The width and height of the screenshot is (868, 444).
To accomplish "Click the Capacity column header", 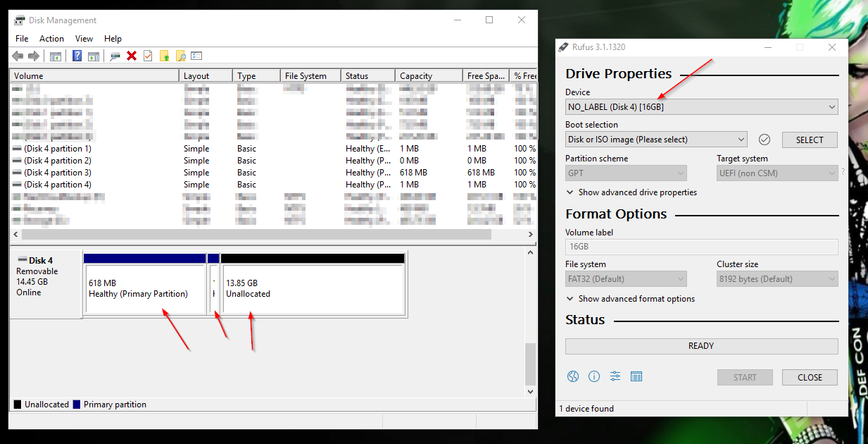I will 429,75.
